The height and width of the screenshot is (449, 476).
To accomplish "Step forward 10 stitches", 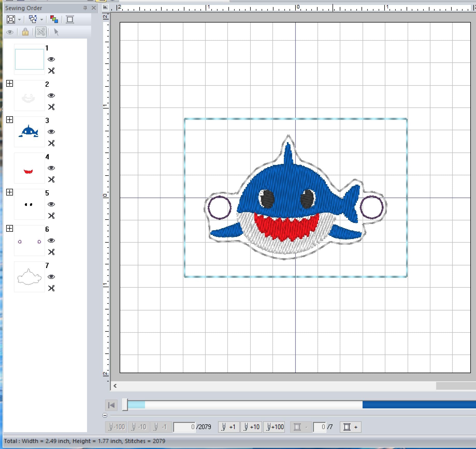I will (x=251, y=427).
